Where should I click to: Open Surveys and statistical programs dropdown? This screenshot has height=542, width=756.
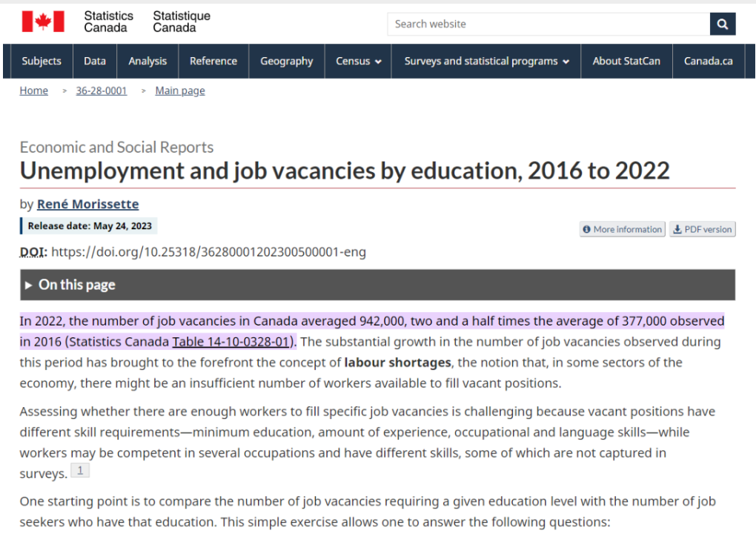pos(487,62)
